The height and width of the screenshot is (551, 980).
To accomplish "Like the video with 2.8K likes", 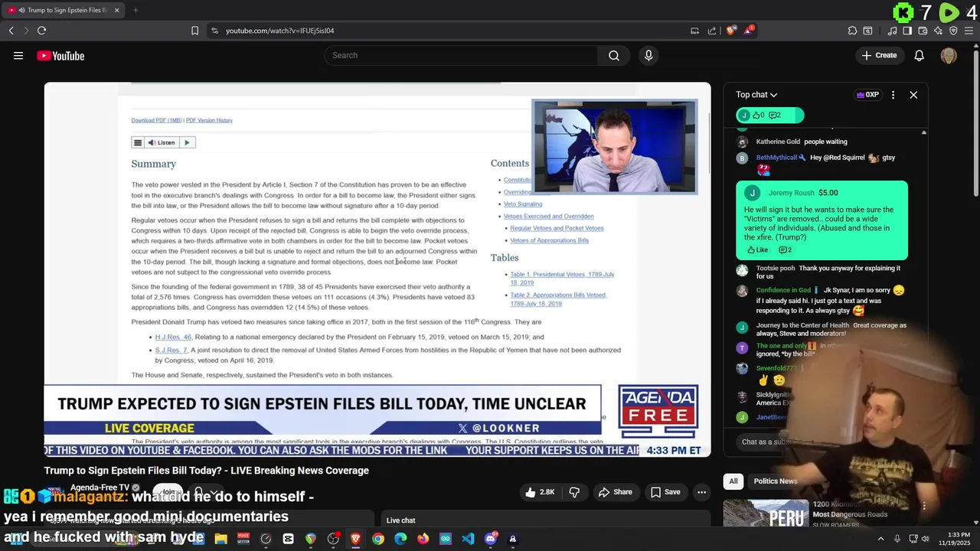I will click(540, 492).
